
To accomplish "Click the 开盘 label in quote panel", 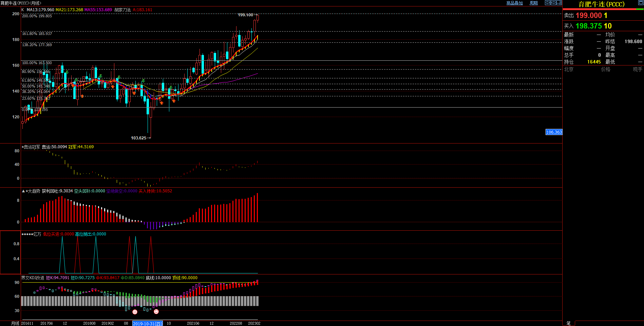I will pos(610,48).
